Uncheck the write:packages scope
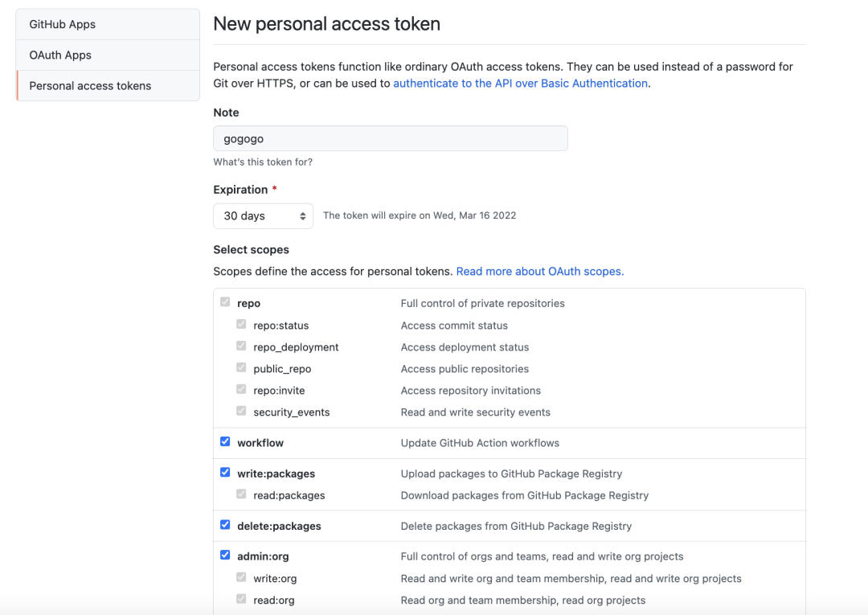Viewport: 868px width, 615px height. tap(225, 473)
